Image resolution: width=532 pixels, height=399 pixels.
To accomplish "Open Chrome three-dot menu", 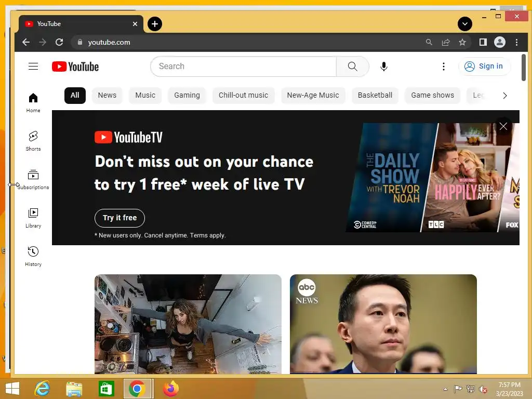I will [516, 42].
